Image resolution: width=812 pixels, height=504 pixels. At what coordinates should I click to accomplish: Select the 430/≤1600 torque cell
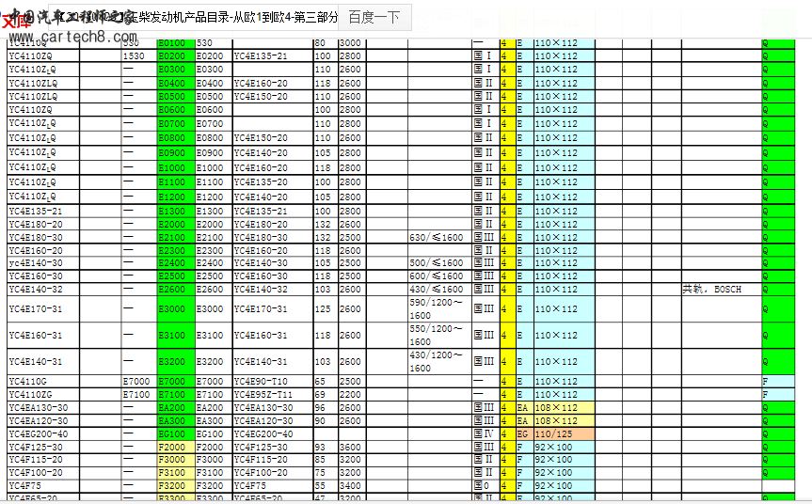(439, 290)
